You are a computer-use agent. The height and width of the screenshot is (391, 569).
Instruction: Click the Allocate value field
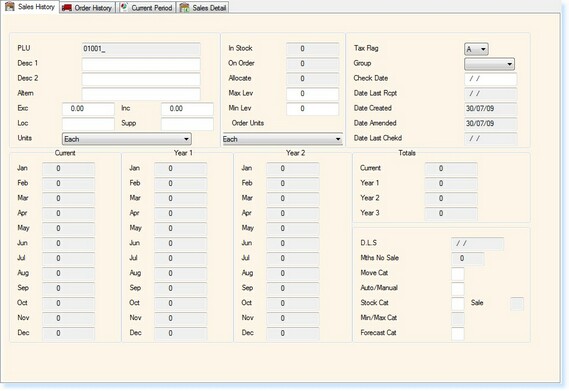pyautogui.click(x=312, y=79)
